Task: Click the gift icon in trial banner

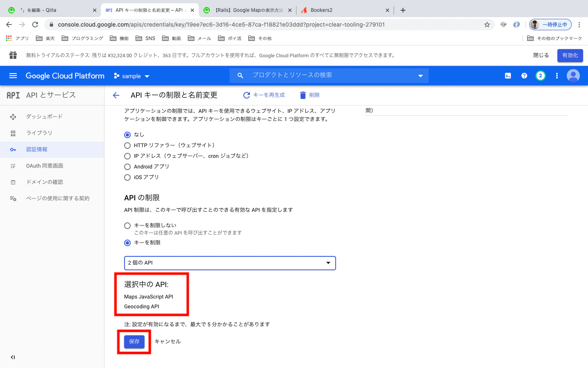Action: 13,55
